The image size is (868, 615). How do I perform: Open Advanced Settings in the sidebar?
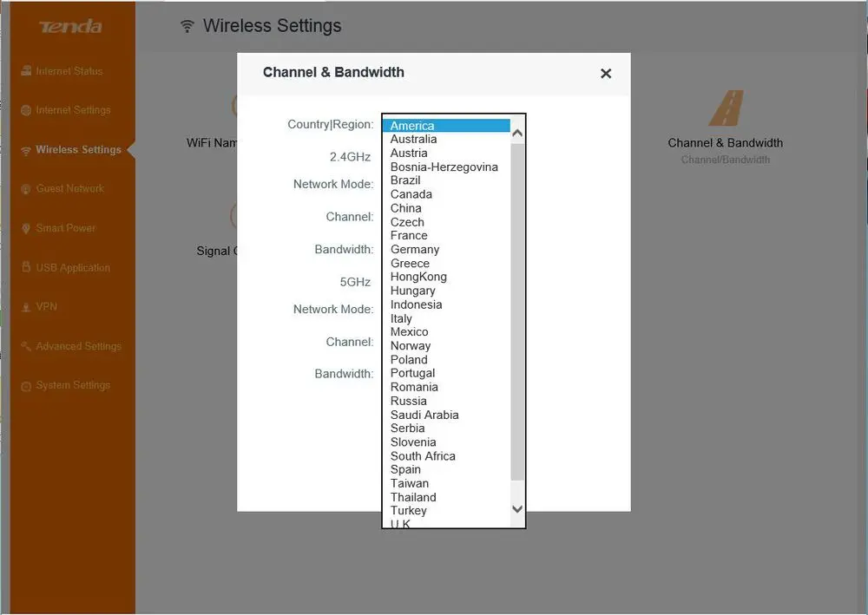pyautogui.click(x=78, y=346)
